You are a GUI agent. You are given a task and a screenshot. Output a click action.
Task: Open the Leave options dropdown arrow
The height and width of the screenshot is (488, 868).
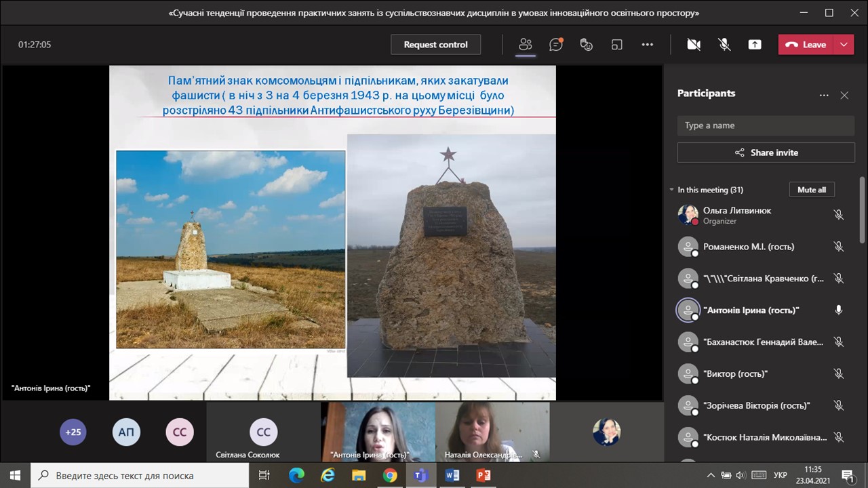click(844, 45)
